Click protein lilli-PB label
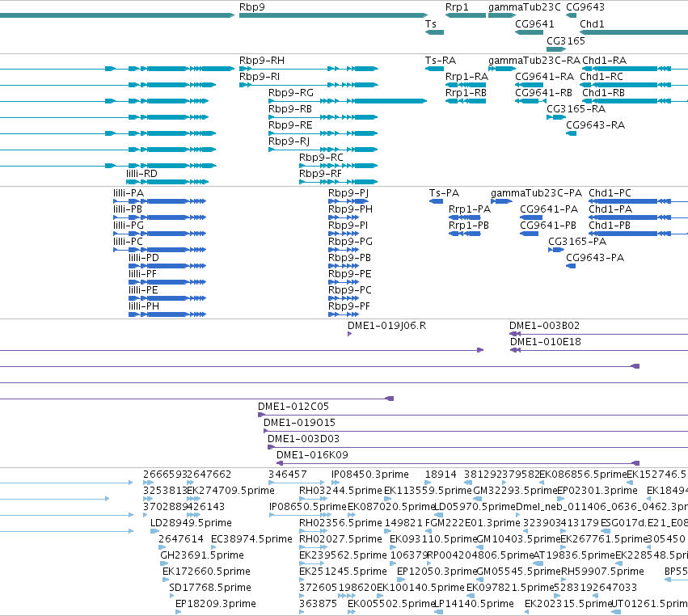 (x=128, y=209)
